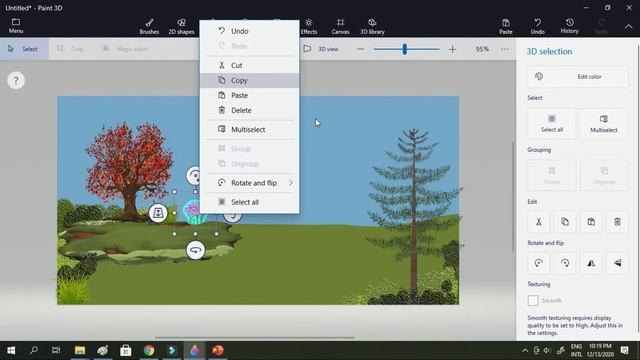Choose Cut from context menu
This screenshot has height=360, width=640.
click(249, 65)
